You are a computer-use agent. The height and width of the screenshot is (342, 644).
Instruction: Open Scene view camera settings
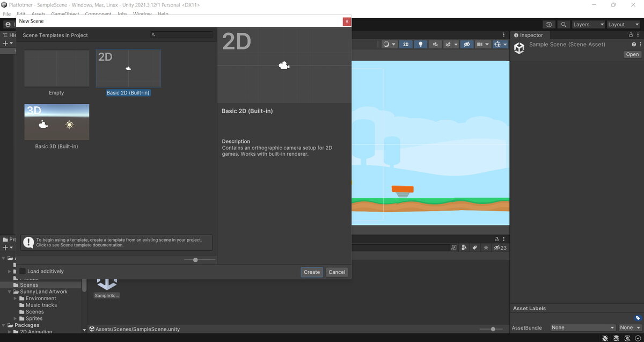(483, 45)
